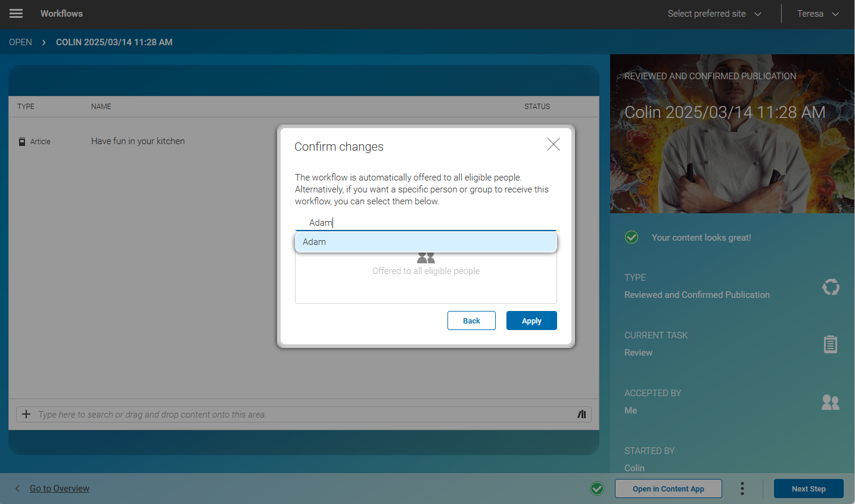Click the circular arrows workflow type icon
The image size is (855, 504).
pos(831,287)
